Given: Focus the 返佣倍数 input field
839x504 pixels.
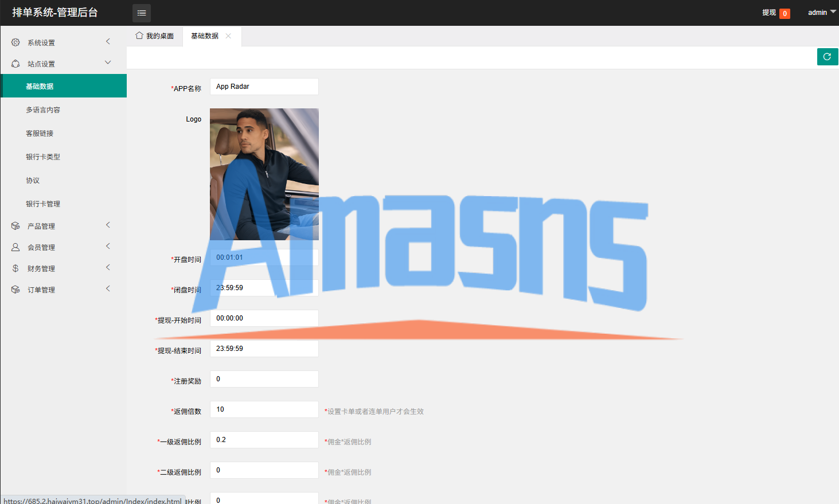Looking at the screenshot, I should click(264, 409).
